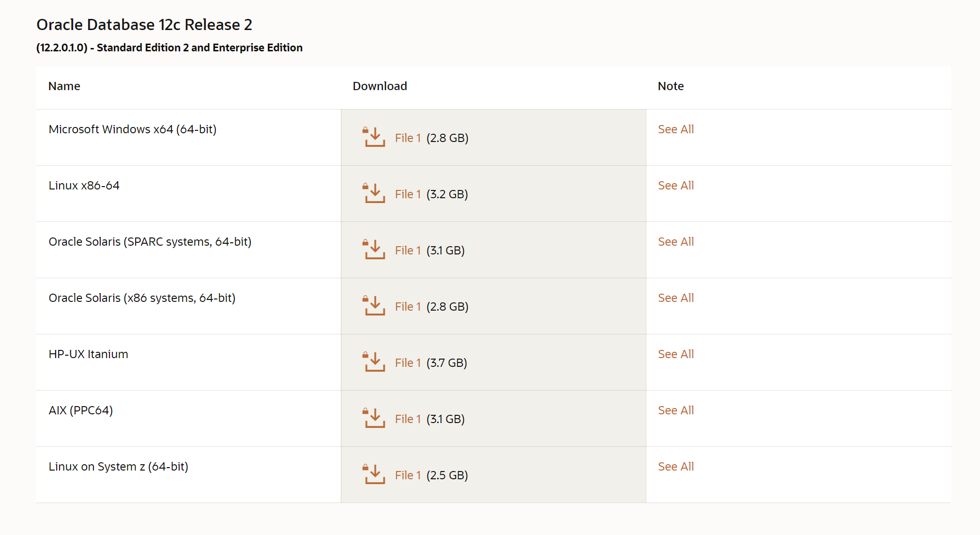Select the AIX (PPC64) name text
The image size is (980, 535).
click(81, 410)
